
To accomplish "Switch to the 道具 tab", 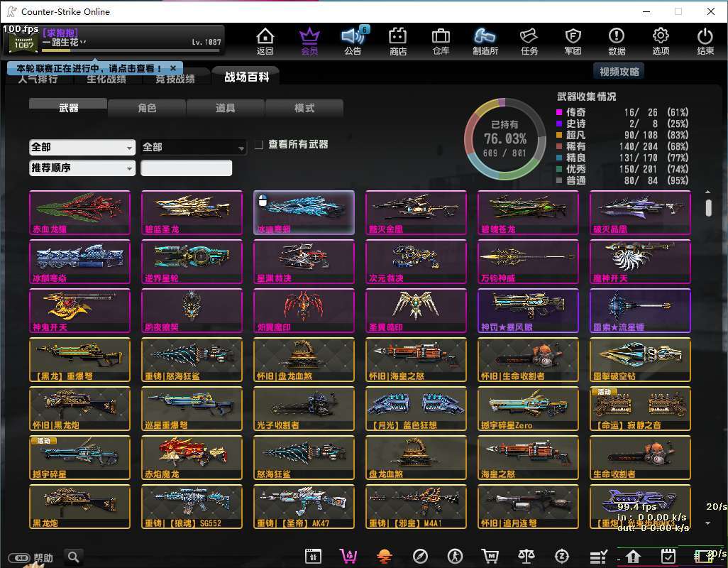I will coord(226,108).
